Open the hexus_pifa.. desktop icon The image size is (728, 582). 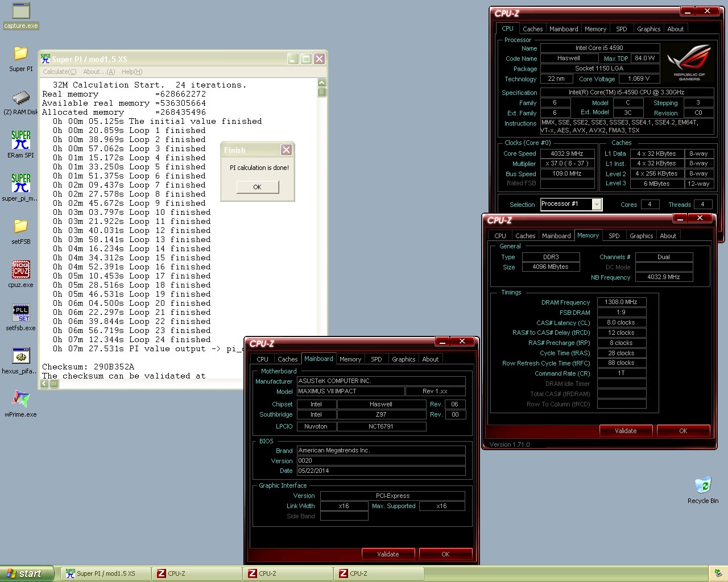point(20,360)
